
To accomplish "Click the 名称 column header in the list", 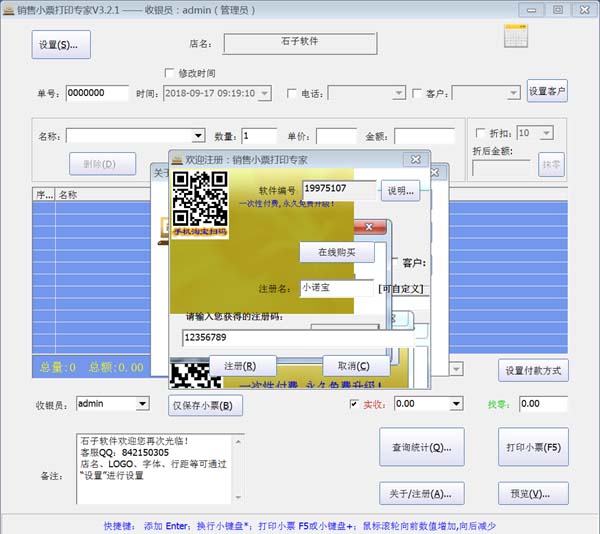I will (x=103, y=195).
